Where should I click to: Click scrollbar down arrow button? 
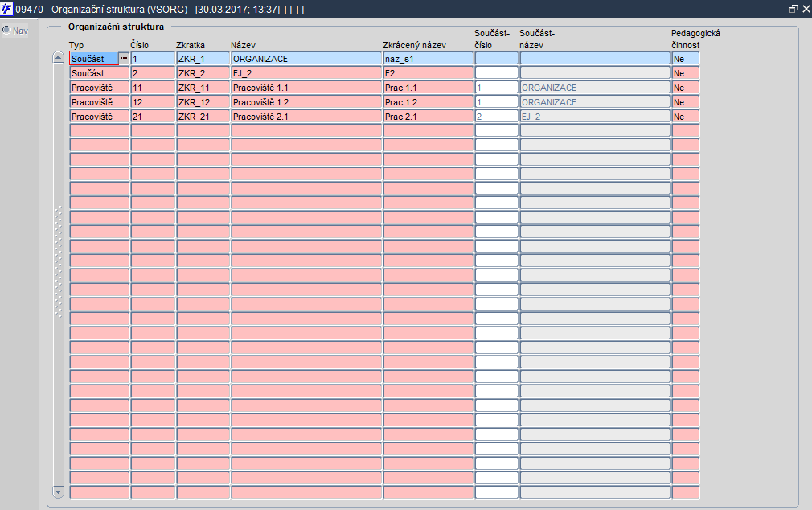pos(59,491)
